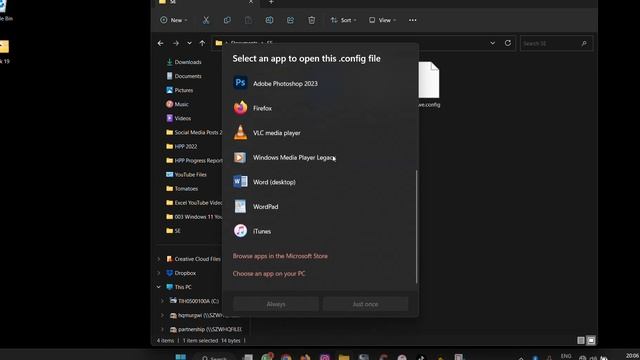This screenshot has height=360, width=640.
Task: Go up one folder level
Action: 202,43
